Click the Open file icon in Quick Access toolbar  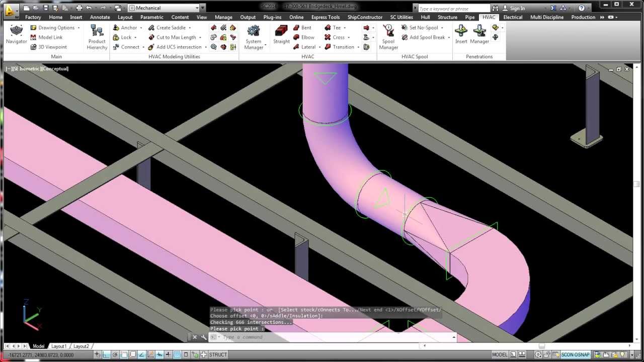[x=36, y=8]
